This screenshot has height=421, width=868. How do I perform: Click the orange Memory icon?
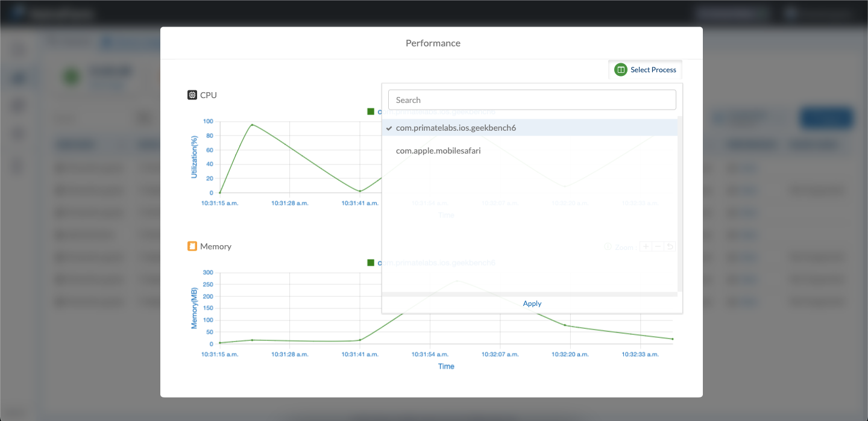[192, 246]
